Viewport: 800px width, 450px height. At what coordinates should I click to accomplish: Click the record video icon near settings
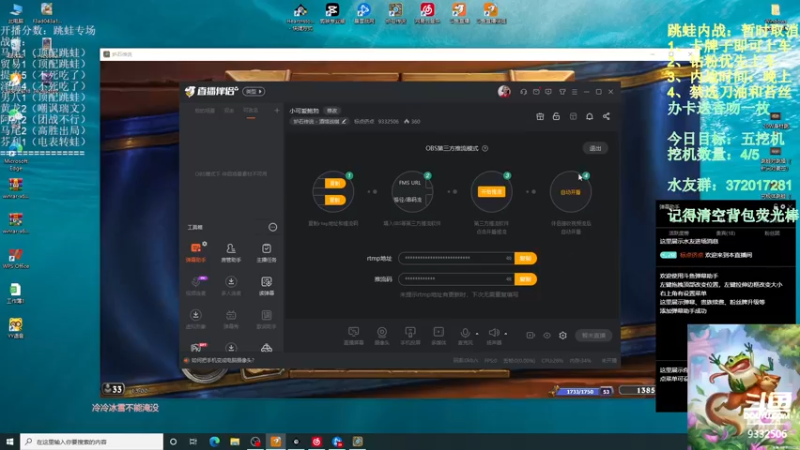tap(531, 335)
